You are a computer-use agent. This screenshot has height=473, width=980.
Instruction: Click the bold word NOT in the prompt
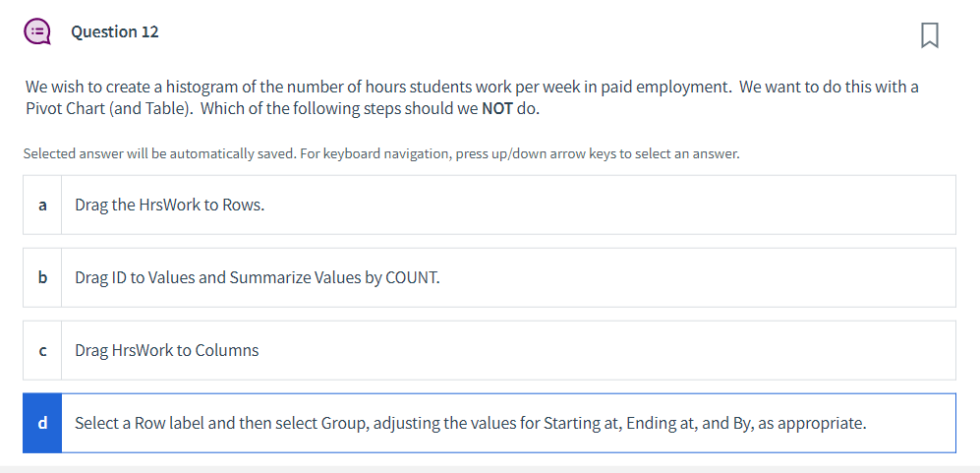click(497, 109)
